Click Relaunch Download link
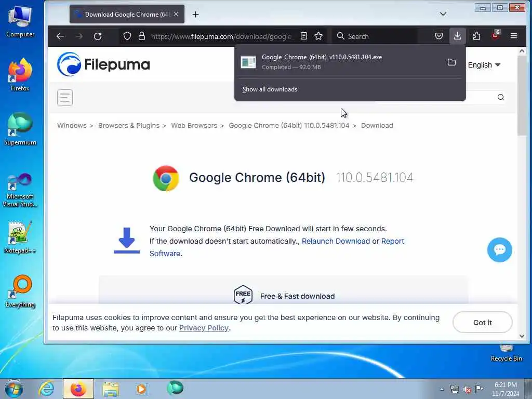This screenshot has height=399, width=532. (336, 241)
